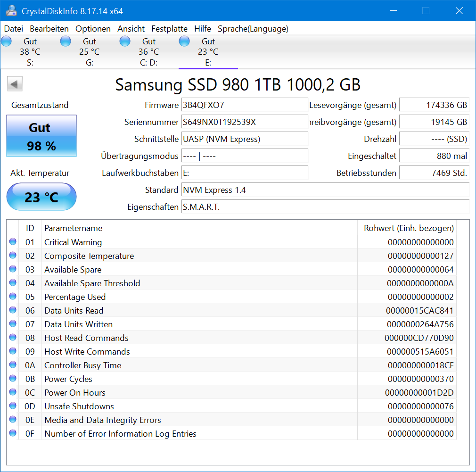Click the status dot for Available Spare Threshold

(x=13, y=282)
